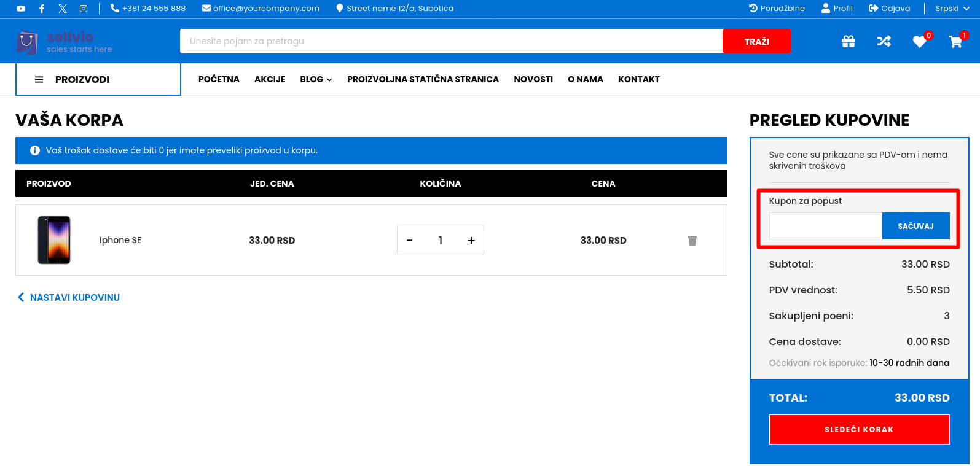
Task: Open the KONTAKT menu item
Action: [638, 79]
